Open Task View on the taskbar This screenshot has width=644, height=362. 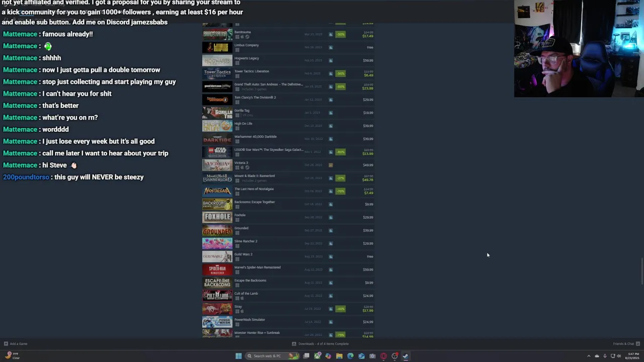[x=306, y=356]
